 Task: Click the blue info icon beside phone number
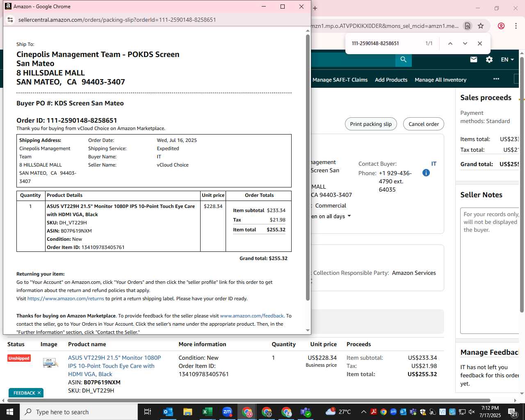tap(426, 173)
